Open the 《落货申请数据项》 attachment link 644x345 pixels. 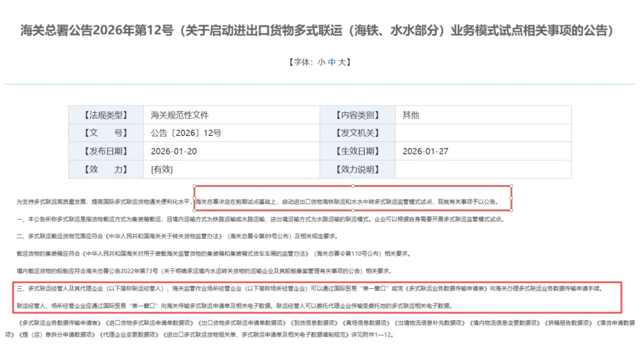point(620,322)
